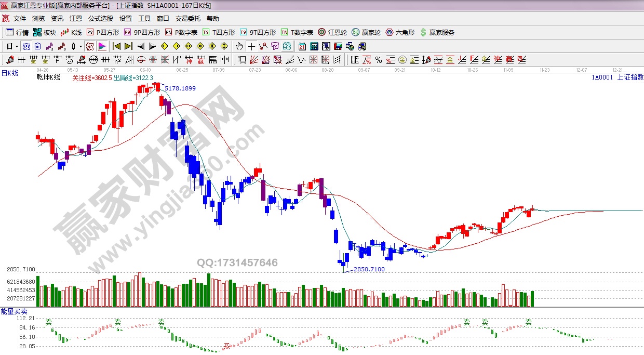The width and height of the screenshot is (644, 355).
Task: Click the 赢家服务 button
Action: pos(437,32)
